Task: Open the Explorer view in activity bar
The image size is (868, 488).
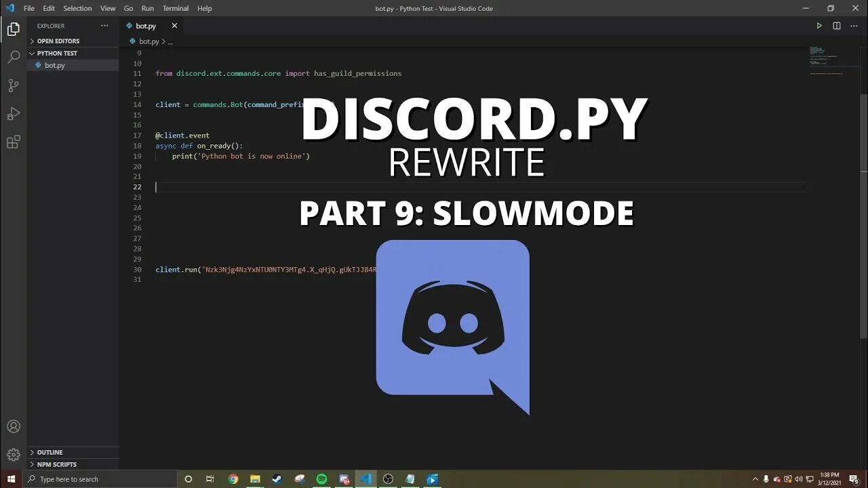Action: click(13, 29)
